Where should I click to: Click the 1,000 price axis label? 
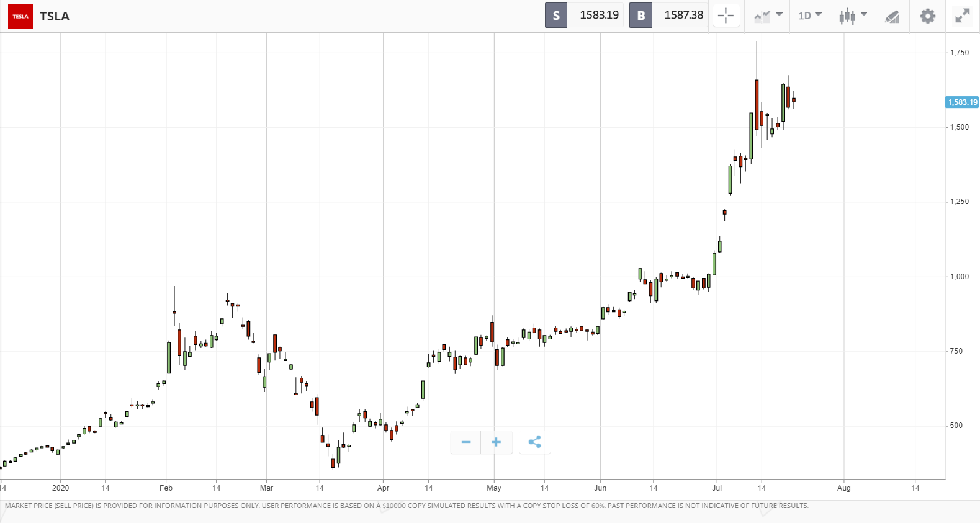click(x=960, y=277)
